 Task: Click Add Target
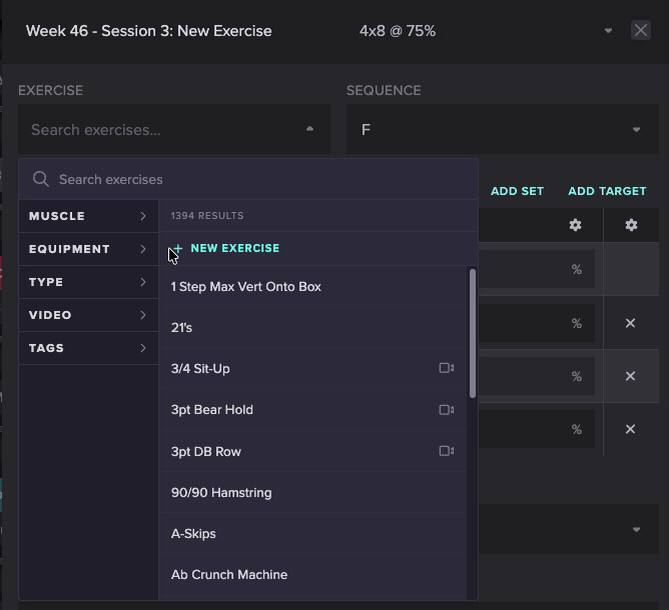click(607, 191)
